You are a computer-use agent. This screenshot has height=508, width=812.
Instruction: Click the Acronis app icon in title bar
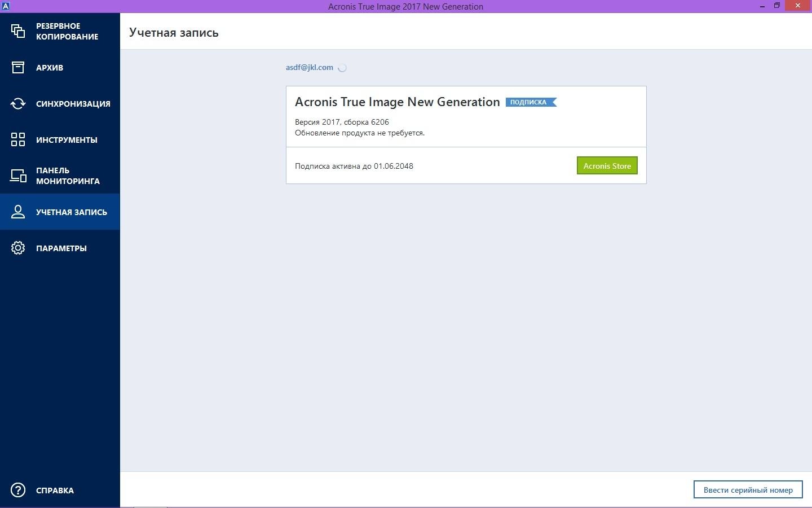tap(5, 6)
